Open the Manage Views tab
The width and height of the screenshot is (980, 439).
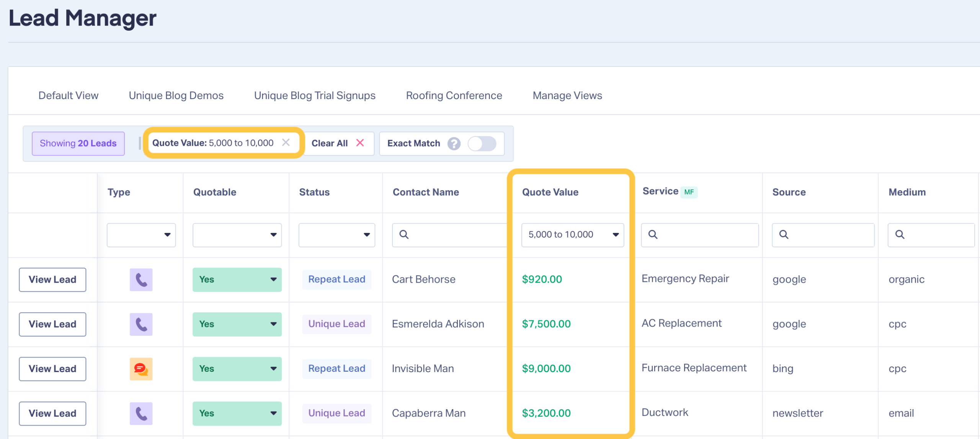pos(567,96)
